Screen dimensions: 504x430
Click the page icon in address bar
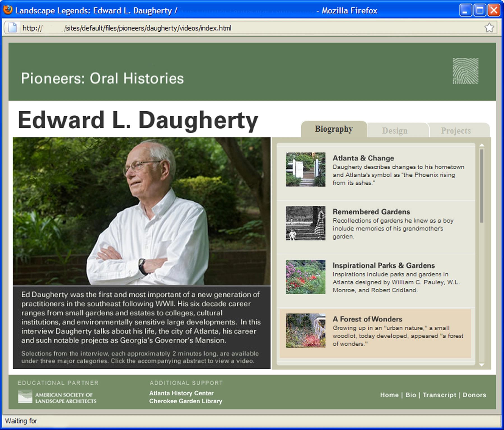pyautogui.click(x=12, y=28)
